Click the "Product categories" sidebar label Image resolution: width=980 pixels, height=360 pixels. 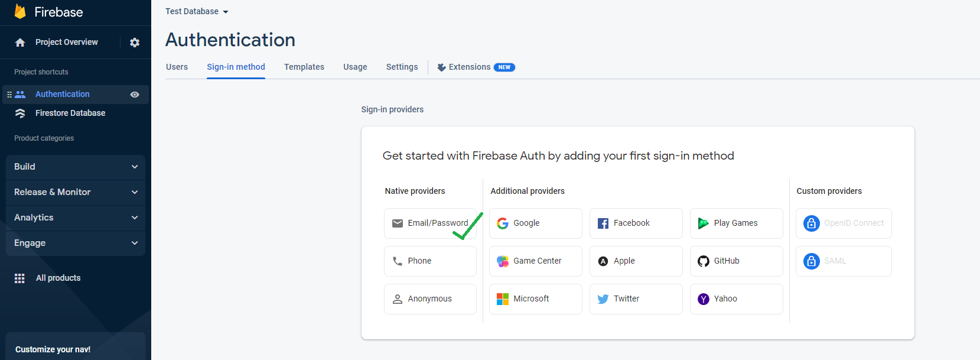[x=44, y=138]
